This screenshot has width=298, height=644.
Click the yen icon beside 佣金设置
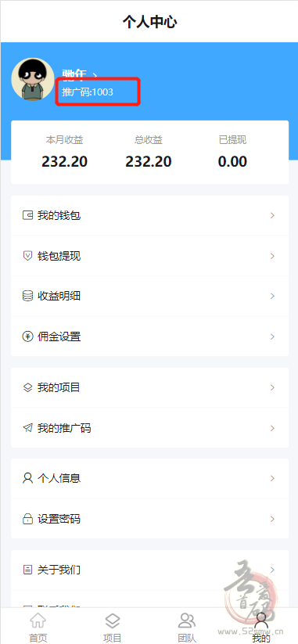pyautogui.click(x=27, y=336)
